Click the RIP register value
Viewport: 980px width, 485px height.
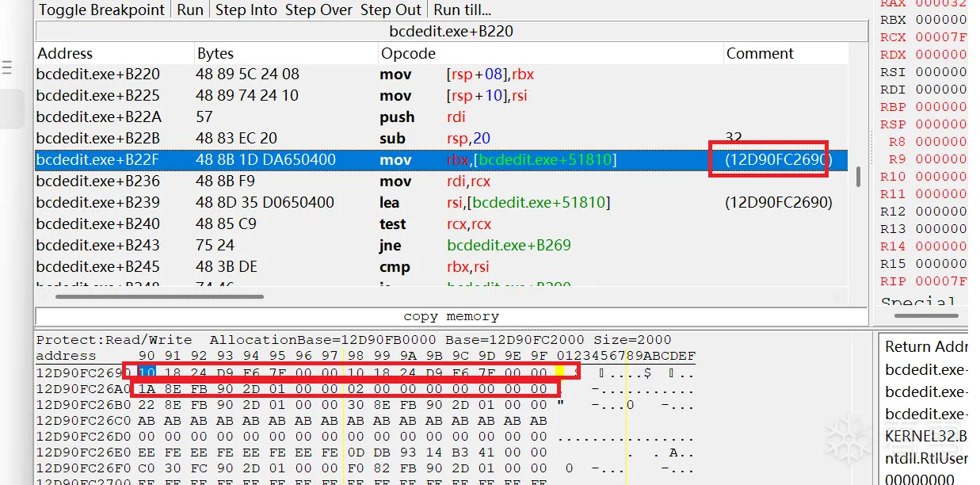942,281
